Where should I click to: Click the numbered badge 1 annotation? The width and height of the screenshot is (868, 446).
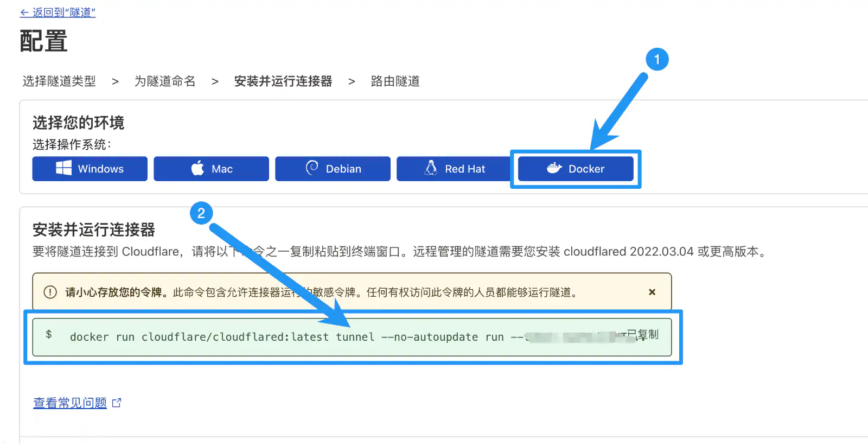click(x=657, y=59)
